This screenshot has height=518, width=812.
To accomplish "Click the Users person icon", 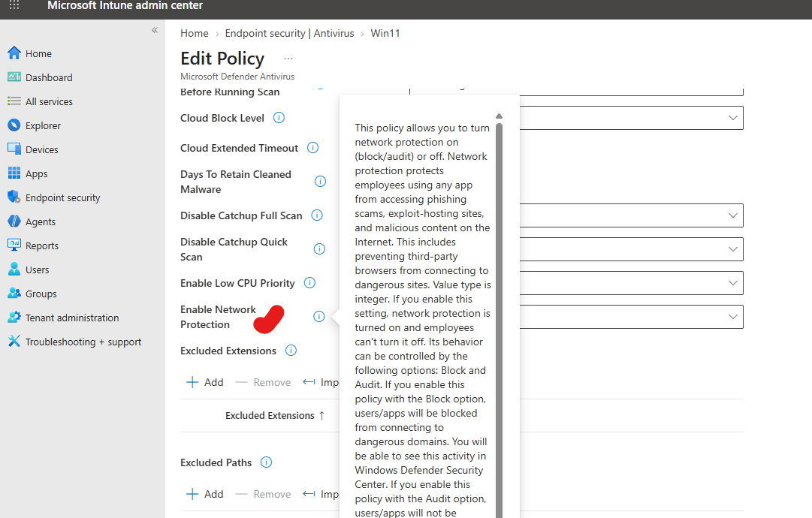I will (x=14, y=269).
